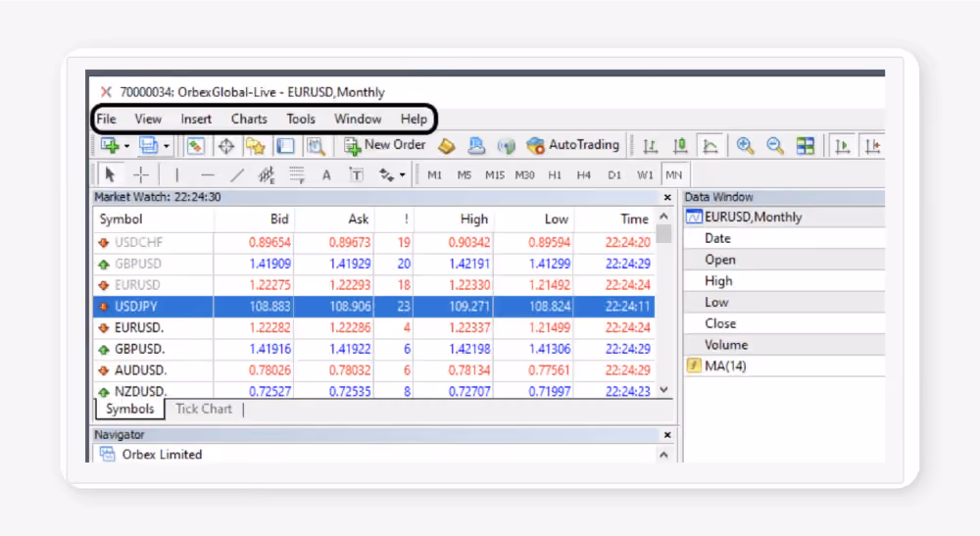This screenshot has width=980, height=536.
Task: Open MetaEditor with the yellow book icon
Action: coord(446,146)
